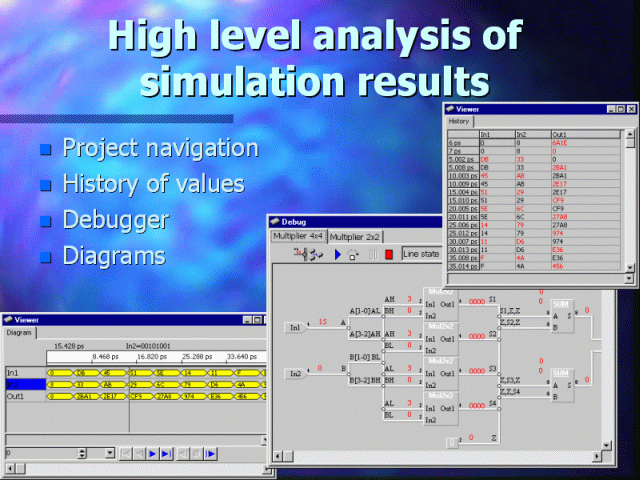Image resolution: width=640 pixels, height=480 pixels.
Task: Click the breakpoint icon in Debug toolbar
Action: (x=300, y=255)
